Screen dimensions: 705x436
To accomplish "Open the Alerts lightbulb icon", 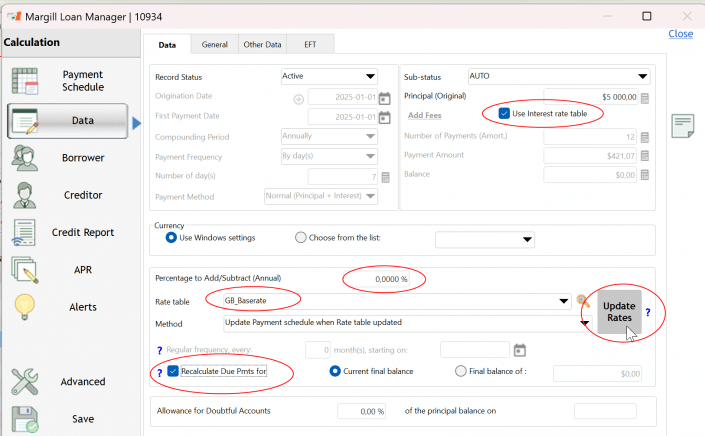I will (25, 307).
